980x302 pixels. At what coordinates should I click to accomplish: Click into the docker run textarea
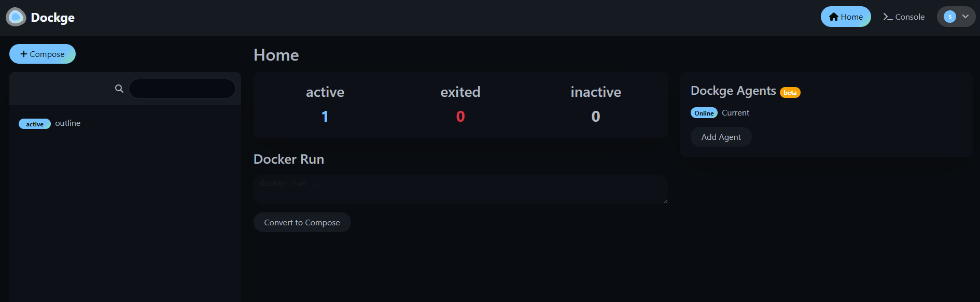[x=460, y=189]
